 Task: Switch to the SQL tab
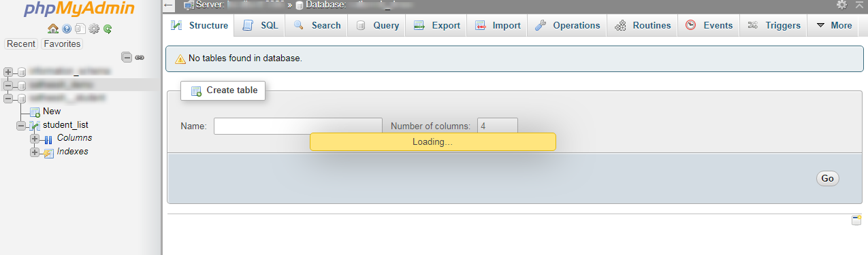tap(260, 25)
